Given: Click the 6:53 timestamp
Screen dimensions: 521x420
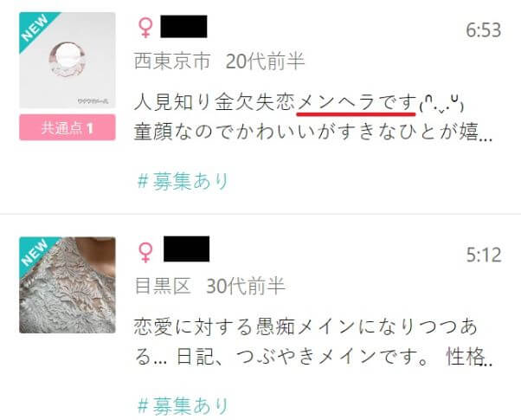Looking at the screenshot, I should [484, 30].
